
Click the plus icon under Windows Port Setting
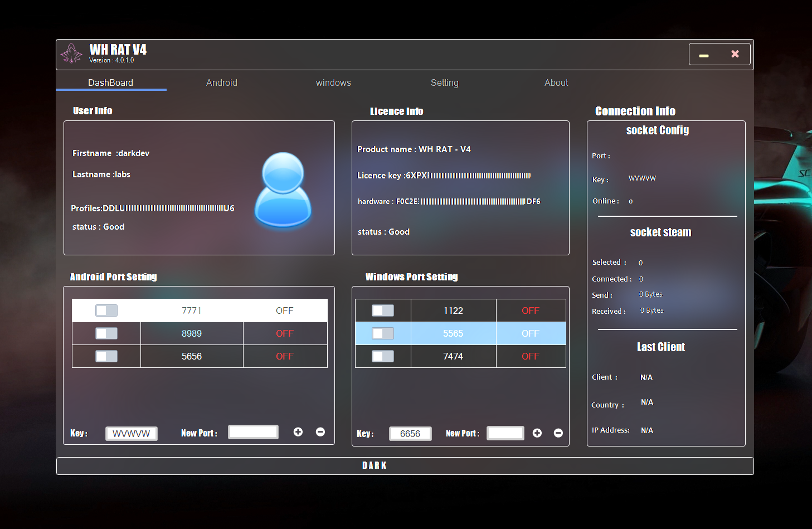pos(537,433)
